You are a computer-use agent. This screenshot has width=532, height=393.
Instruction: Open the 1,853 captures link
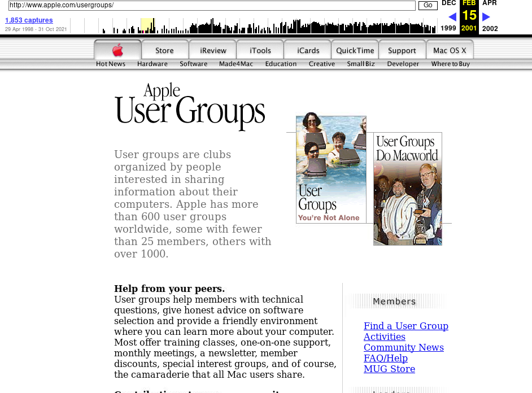point(29,20)
